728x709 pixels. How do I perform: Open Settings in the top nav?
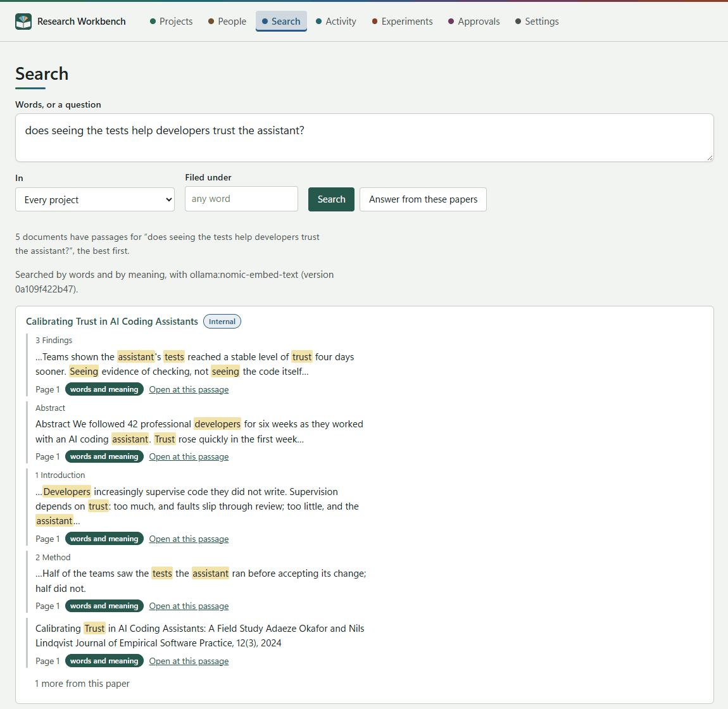coord(537,22)
